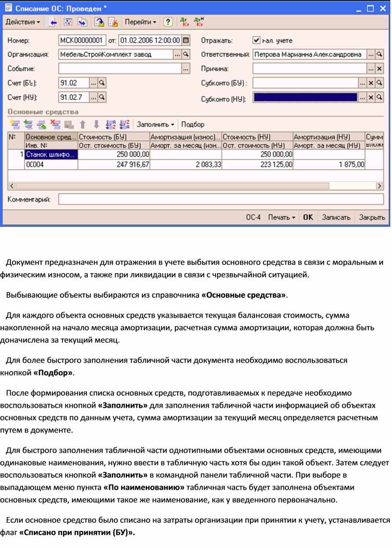Click the ОС-4 print form button

click(253, 217)
